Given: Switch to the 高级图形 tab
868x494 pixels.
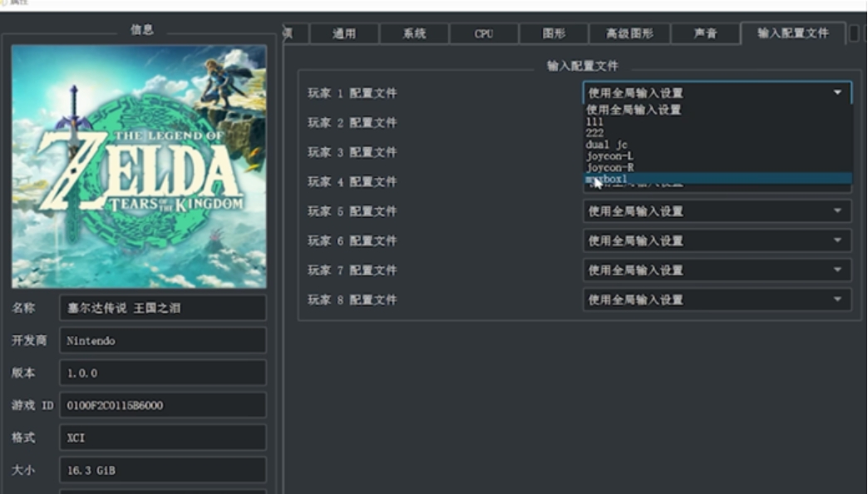Looking at the screenshot, I should pyautogui.click(x=629, y=34).
